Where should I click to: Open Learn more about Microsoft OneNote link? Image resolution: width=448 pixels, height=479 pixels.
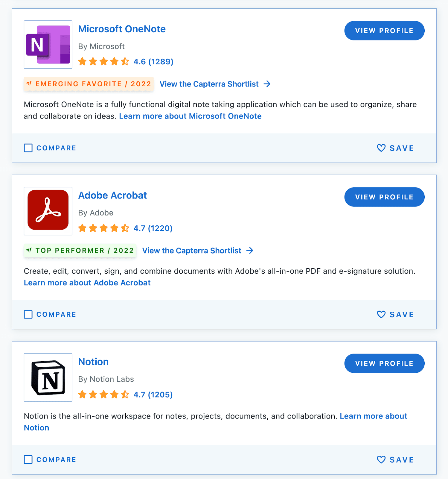[190, 116]
